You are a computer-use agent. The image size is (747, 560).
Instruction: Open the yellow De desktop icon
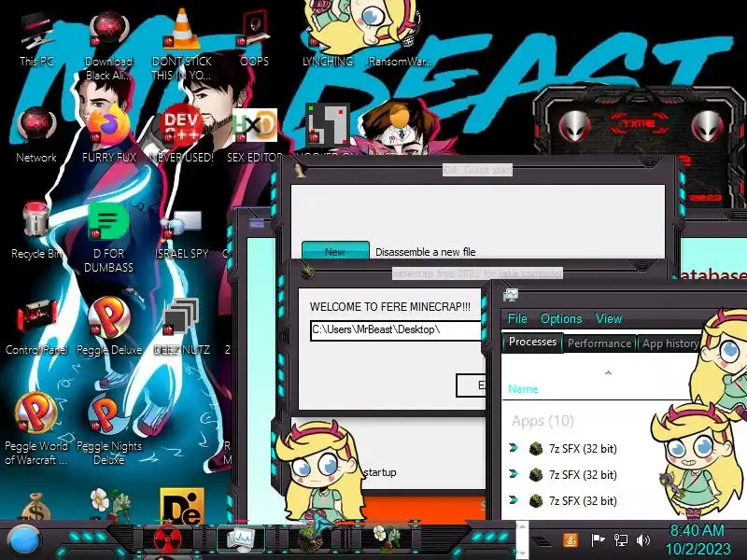pyautogui.click(x=181, y=506)
